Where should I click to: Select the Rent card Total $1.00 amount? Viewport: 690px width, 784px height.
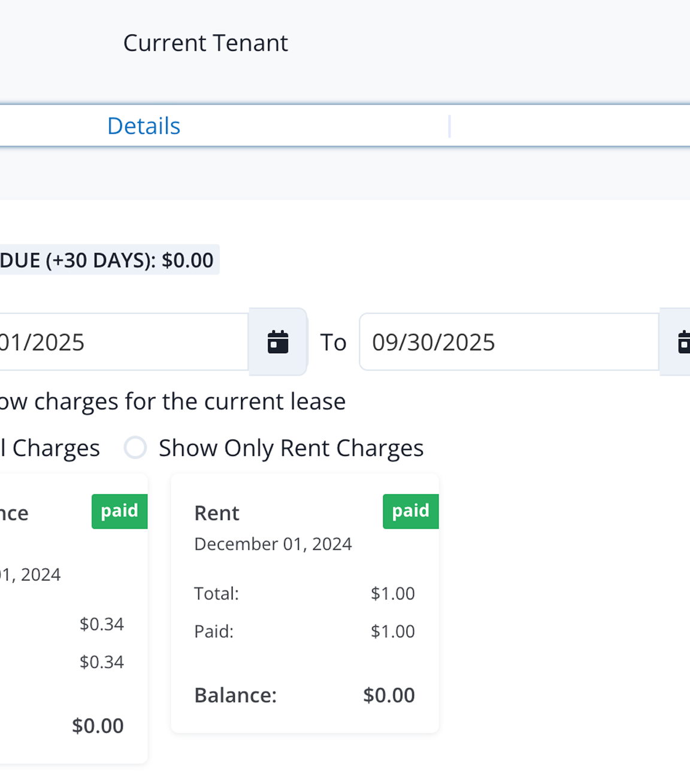(x=392, y=593)
